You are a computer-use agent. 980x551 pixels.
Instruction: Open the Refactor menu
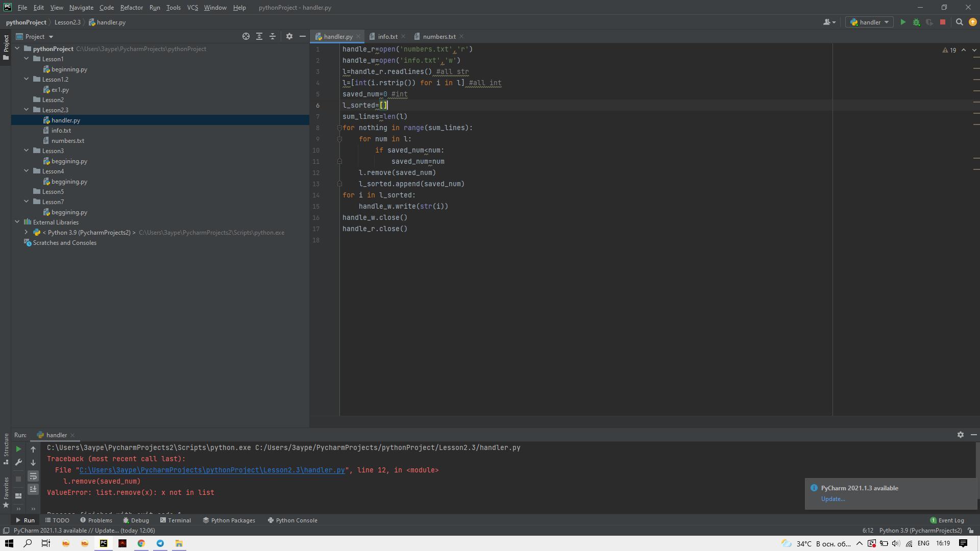pyautogui.click(x=131, y=8)
